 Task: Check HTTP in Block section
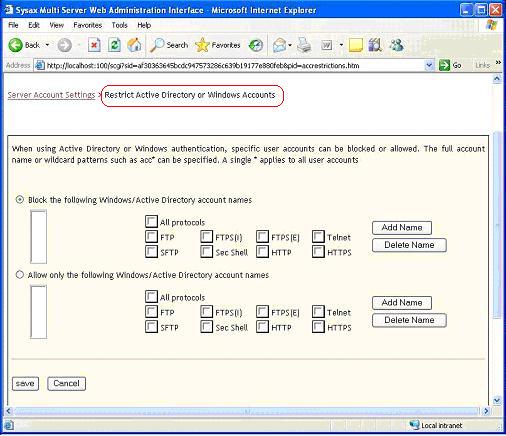262,252
